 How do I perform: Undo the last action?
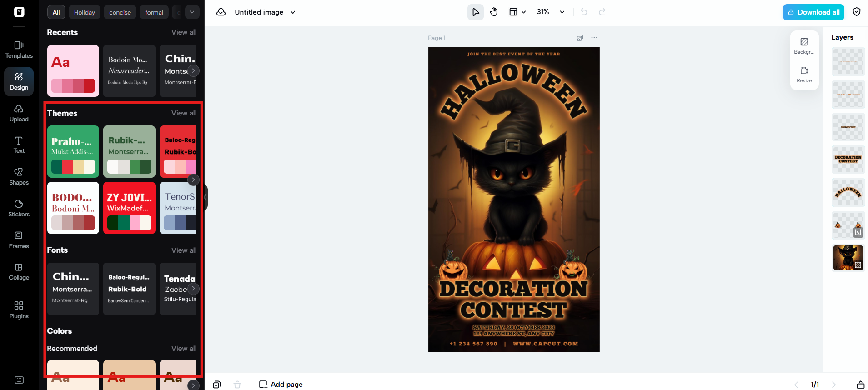click(584, 12)
